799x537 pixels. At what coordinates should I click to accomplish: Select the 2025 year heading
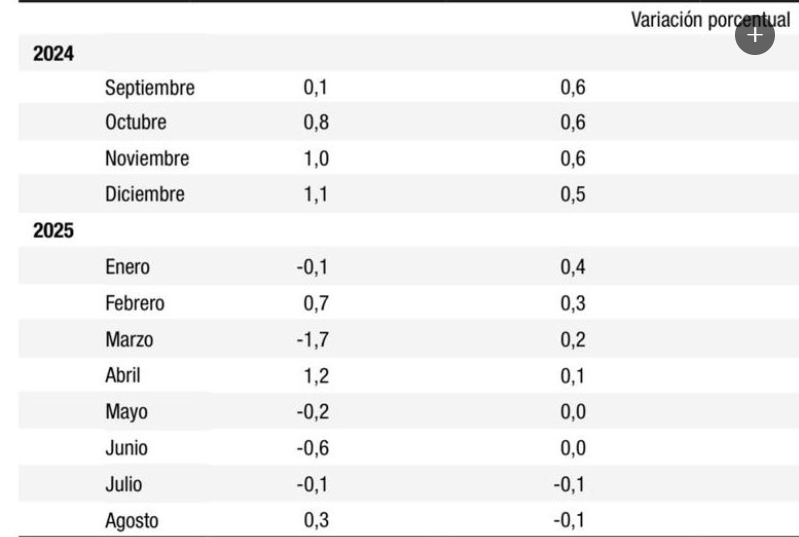(x=54, y=231)
